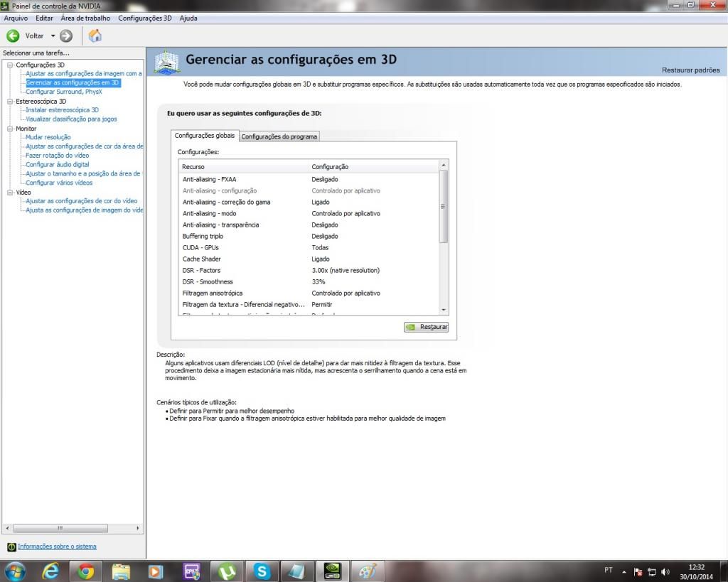
Task: Open CPU-Z icon in taskbar
Action: [x=191, y=571]
